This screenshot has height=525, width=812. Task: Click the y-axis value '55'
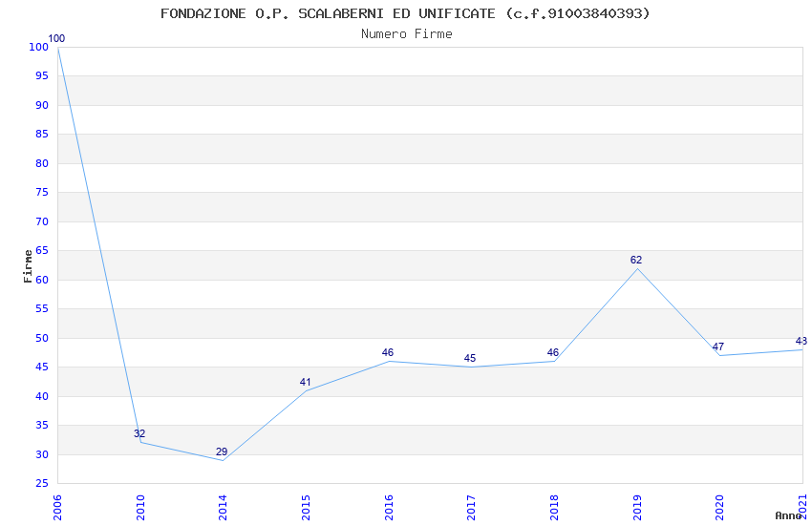pos(42,308)
